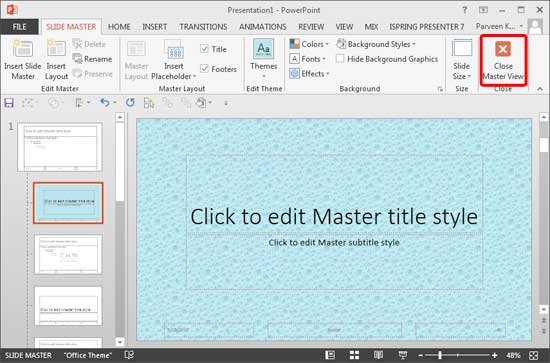Open the theme Colors dropdown
Image resolution: width=550 pixels, height=363 pixels.
pyautogui.click(x=309, y=44)
